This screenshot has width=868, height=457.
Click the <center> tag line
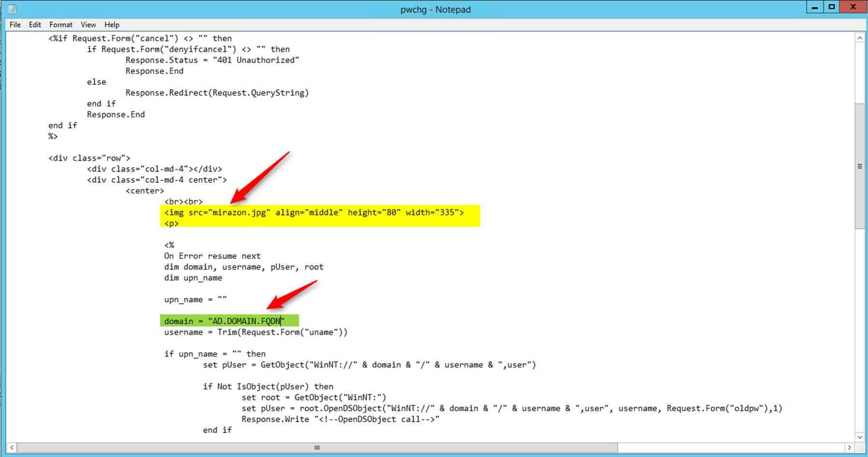[145, 191]
